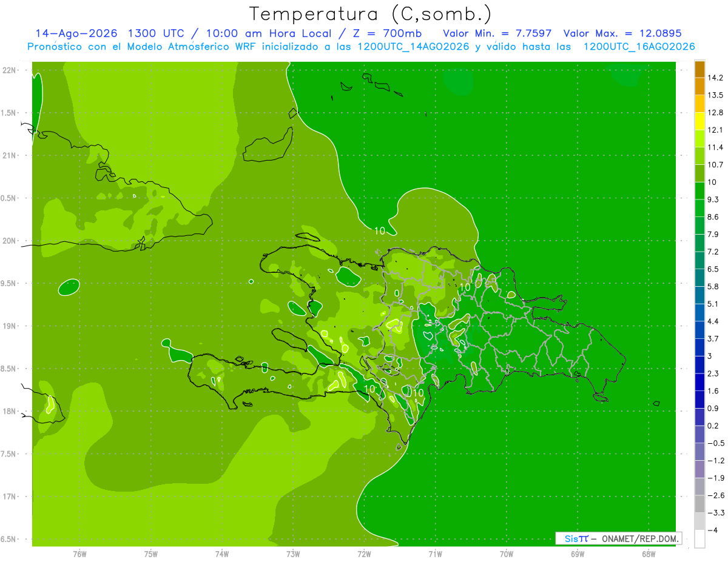Click the "73W" longitude axis label
The width and height of the screenshot is (728, 562).
coord(293,554)
